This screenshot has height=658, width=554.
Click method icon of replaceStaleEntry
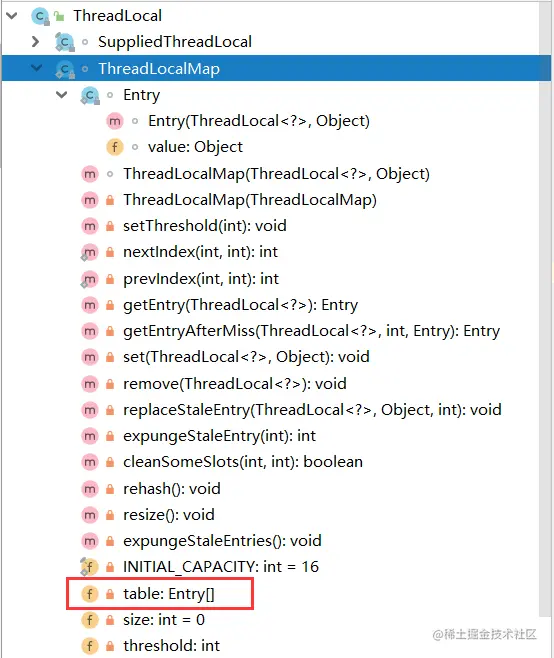[x=90, y=410]
